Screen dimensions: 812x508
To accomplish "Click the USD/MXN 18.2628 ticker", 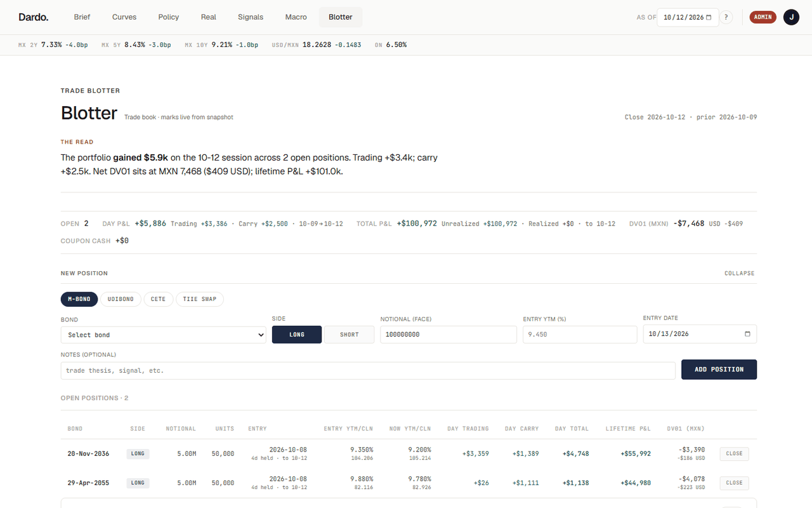I will coord(317,45).
